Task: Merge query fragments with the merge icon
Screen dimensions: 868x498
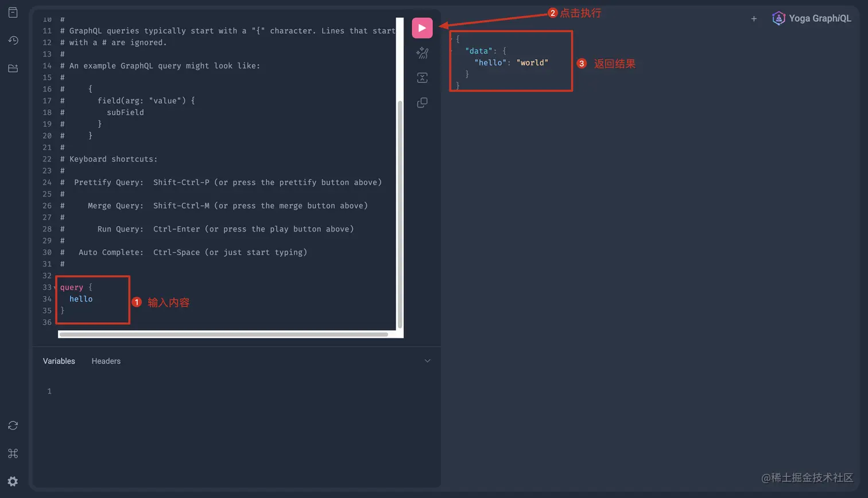Action: tap(422, 78)
